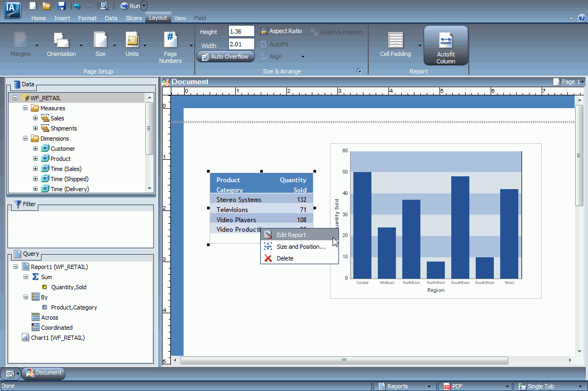Image resolution: width=588 pixels, height=391 pixels.
Task: Collapse the Dimensions folder
Action: (25, 138)
